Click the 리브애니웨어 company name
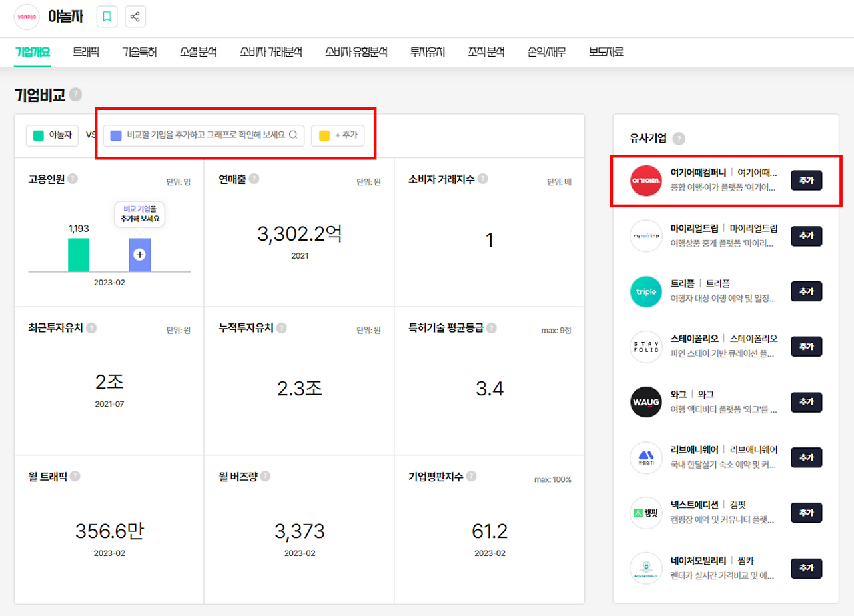 (694, 449)
